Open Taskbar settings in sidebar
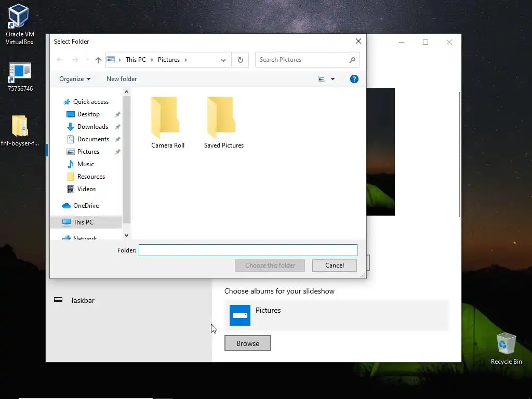532x399 pixels. click(83, 300)
